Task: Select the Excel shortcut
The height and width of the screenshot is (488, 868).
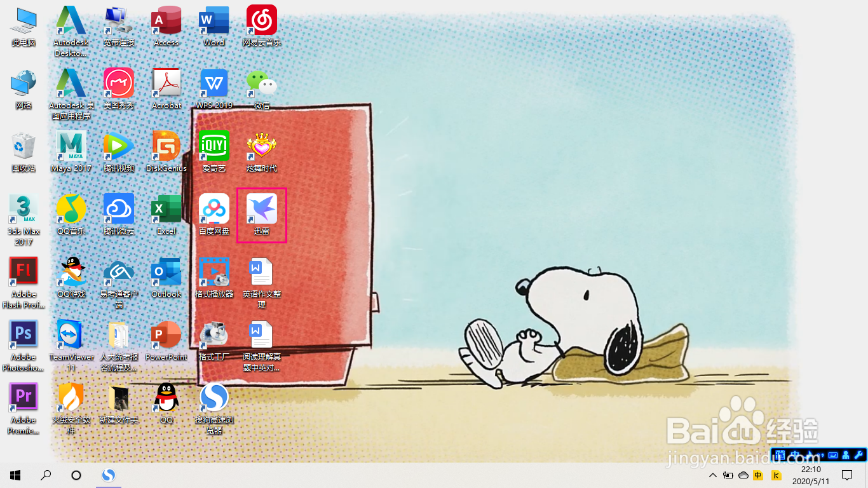Action: (x=166, y=215)
